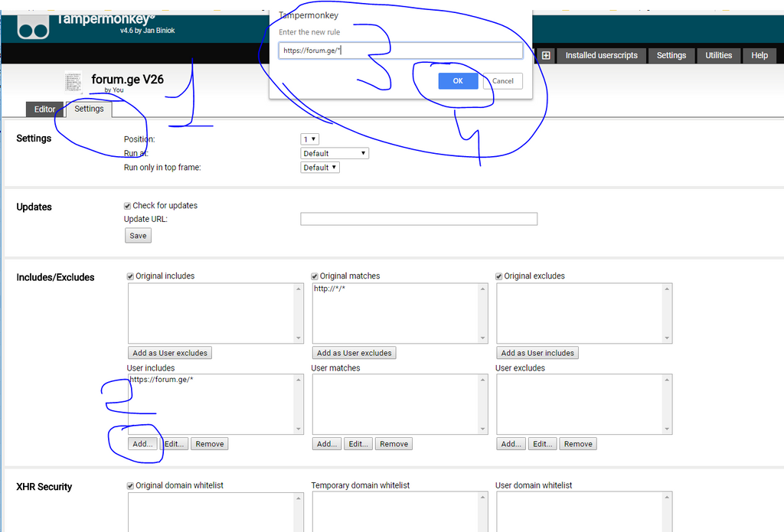Image resolution: width=784 pixels, height=532 pixels.
Task: Click Add under User includes
Action: coord(142,444)
